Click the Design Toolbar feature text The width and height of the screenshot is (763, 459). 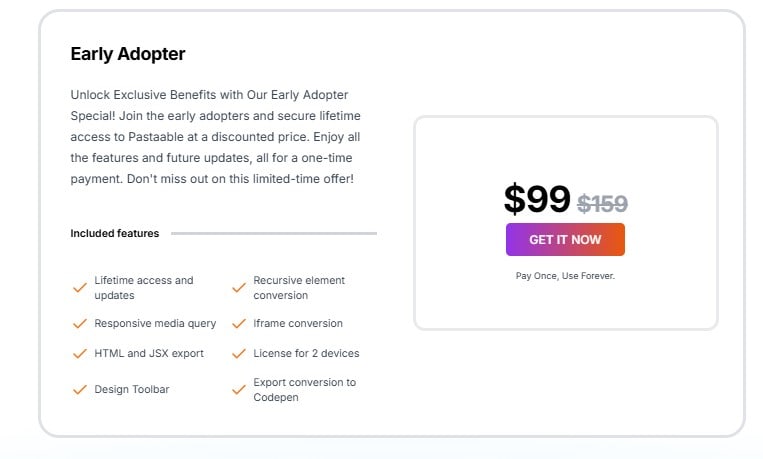132,389
